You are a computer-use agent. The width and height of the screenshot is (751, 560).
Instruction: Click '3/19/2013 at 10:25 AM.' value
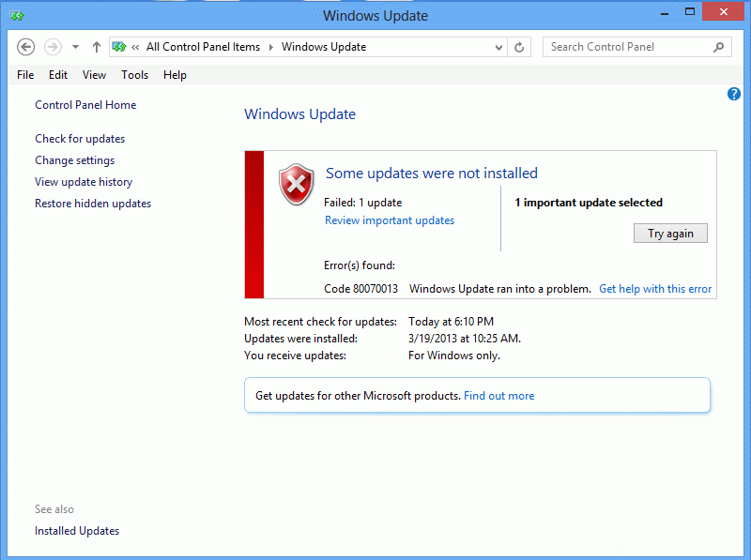click(465, 339)
